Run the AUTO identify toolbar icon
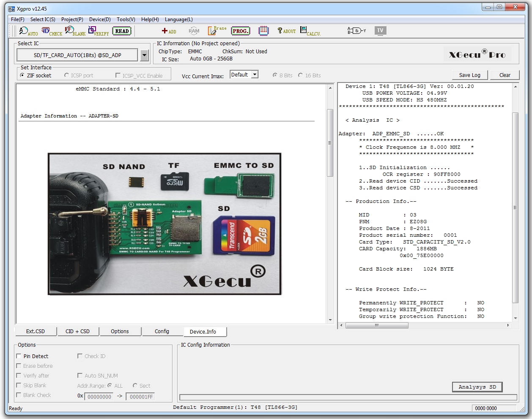This screenshot has height=419, width=532. [x=28, y=31]
